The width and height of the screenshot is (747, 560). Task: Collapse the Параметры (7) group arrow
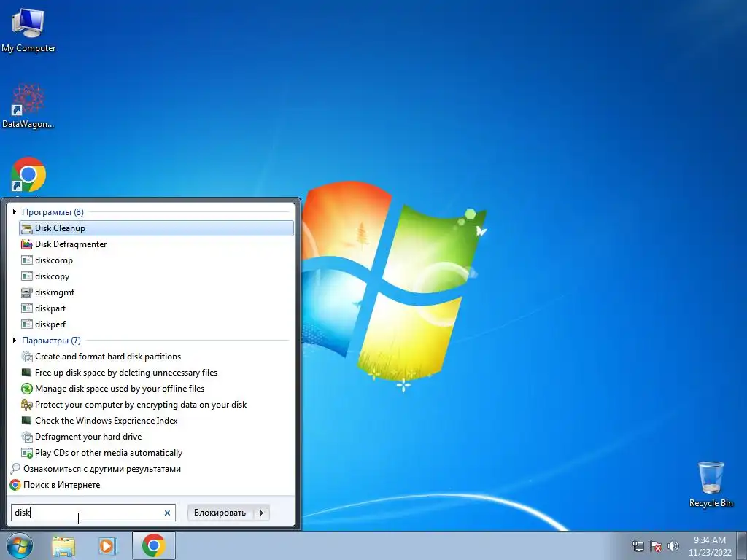tap(15, 341)
